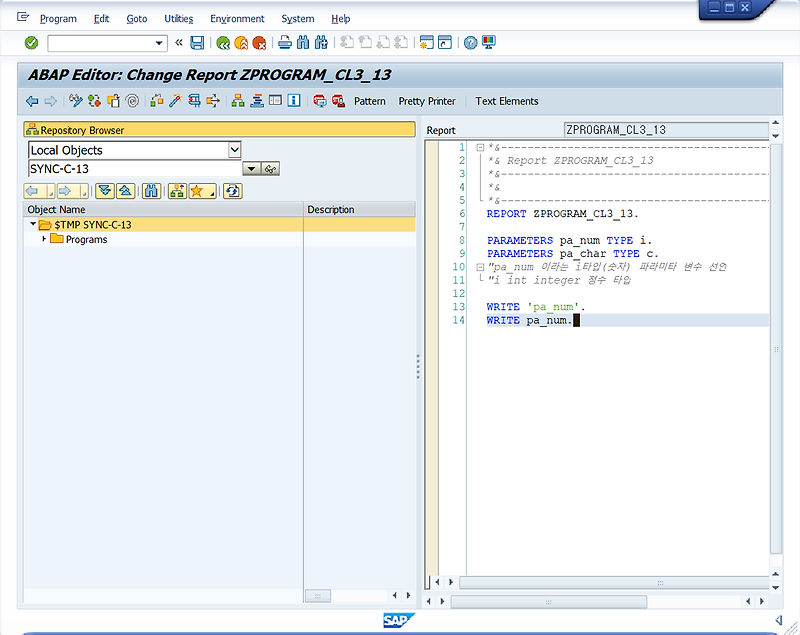Format code using Pretty Printer

click(427, 101)
